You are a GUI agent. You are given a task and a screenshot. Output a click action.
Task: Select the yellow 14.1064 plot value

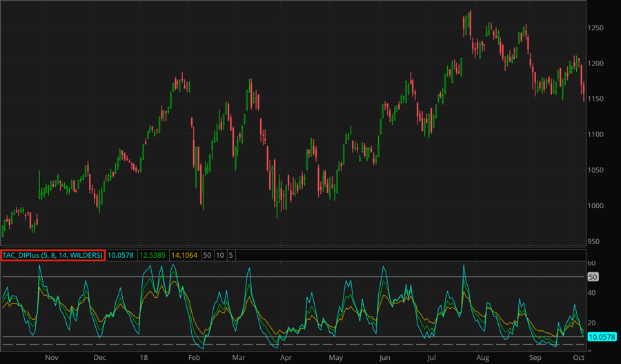183,255
